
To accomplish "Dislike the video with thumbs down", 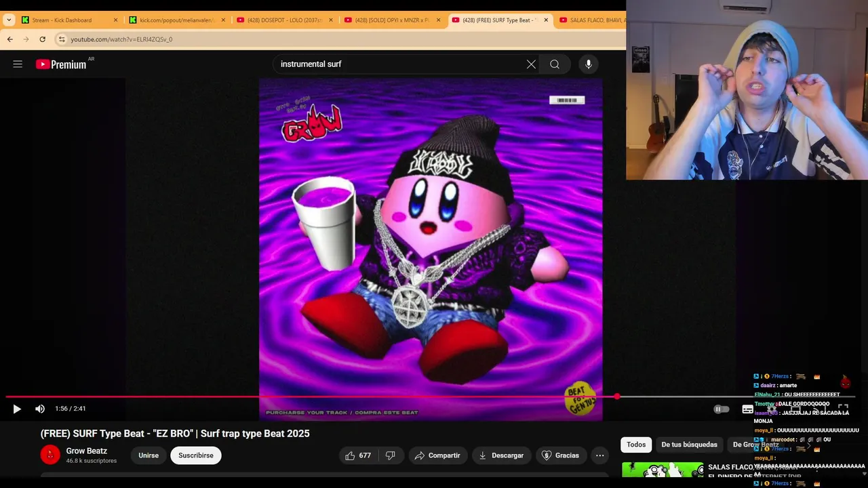I will (391, 455).
